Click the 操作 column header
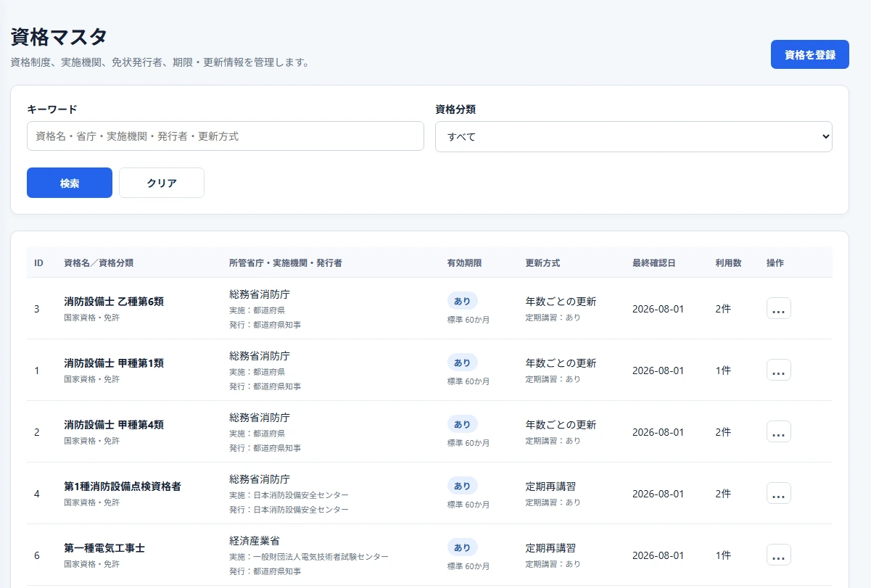The width and height of the screenshot is (871, 588). click(x=775, y=262)
